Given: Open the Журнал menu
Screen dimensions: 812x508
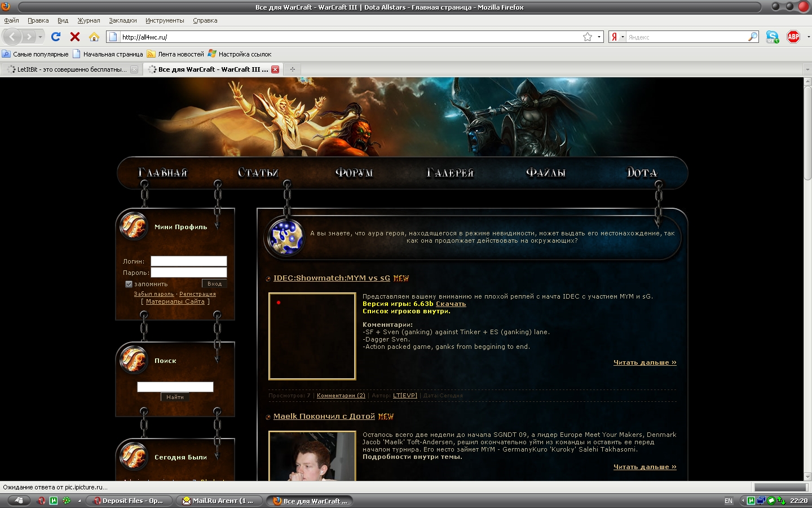Looking at the screenshot, I should pos(89,20).
